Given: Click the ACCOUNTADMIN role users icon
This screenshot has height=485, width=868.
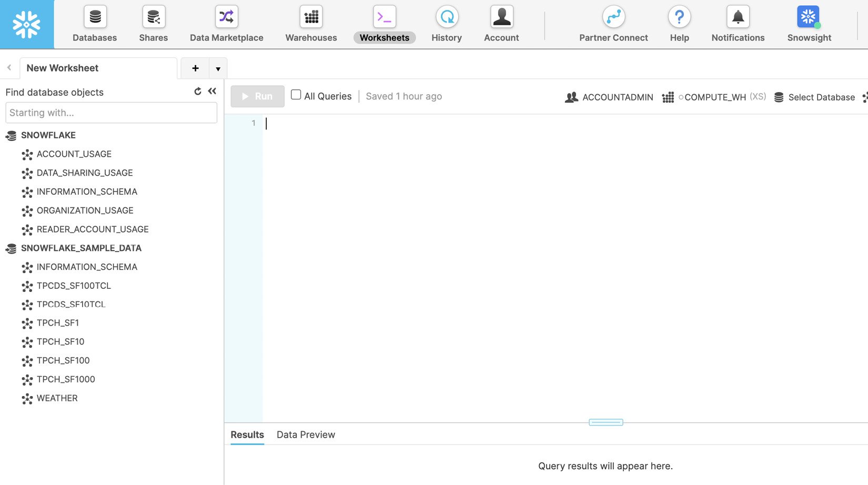Looking at the screenshot, I should tap(571, 97).
